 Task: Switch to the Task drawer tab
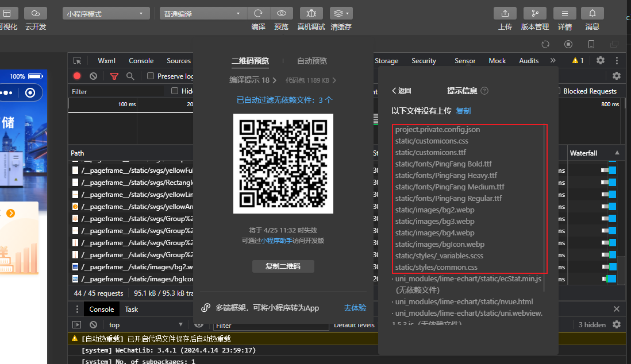pos(132,309)
